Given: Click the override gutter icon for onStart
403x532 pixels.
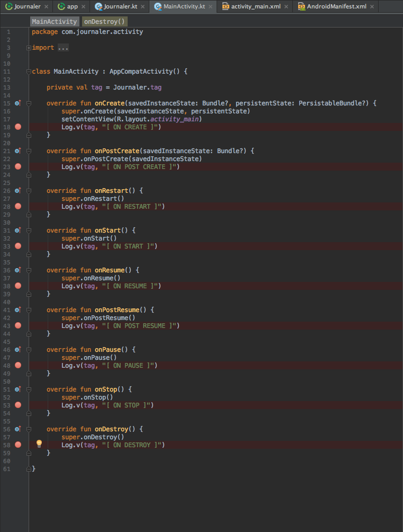Looking at the screenshot, I should (17, 230).
